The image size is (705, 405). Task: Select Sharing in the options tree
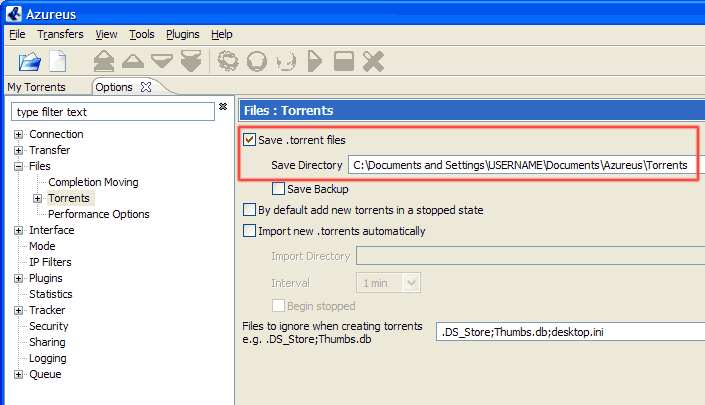click(47, 342)
